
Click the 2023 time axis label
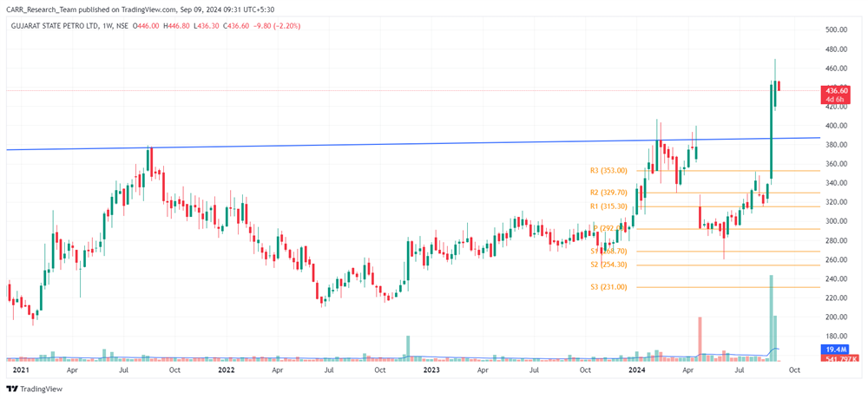(431, 370)
